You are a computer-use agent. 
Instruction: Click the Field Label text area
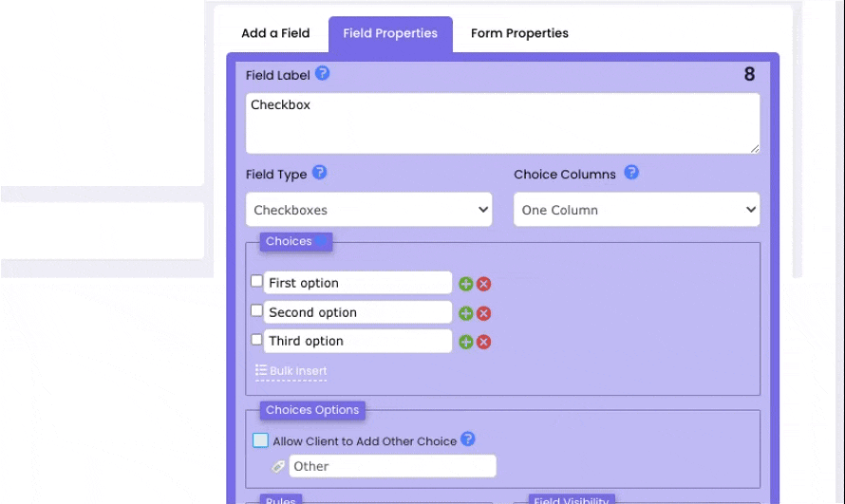click(502, 123)
